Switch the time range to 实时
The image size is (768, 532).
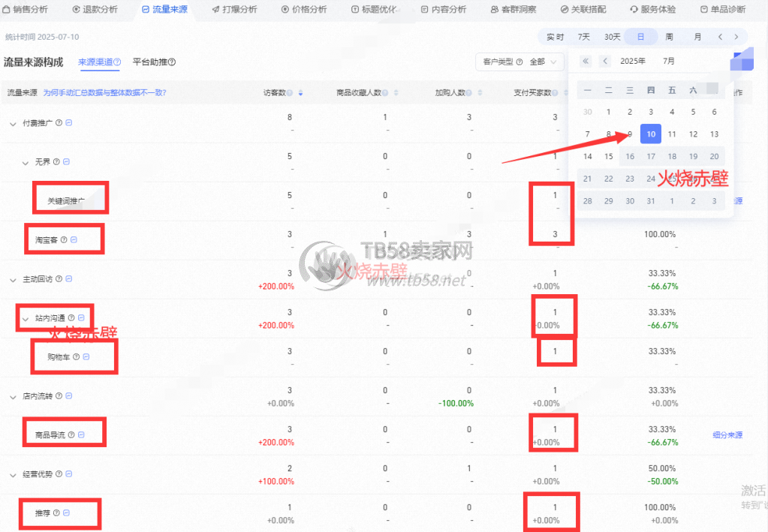[555, 37]
